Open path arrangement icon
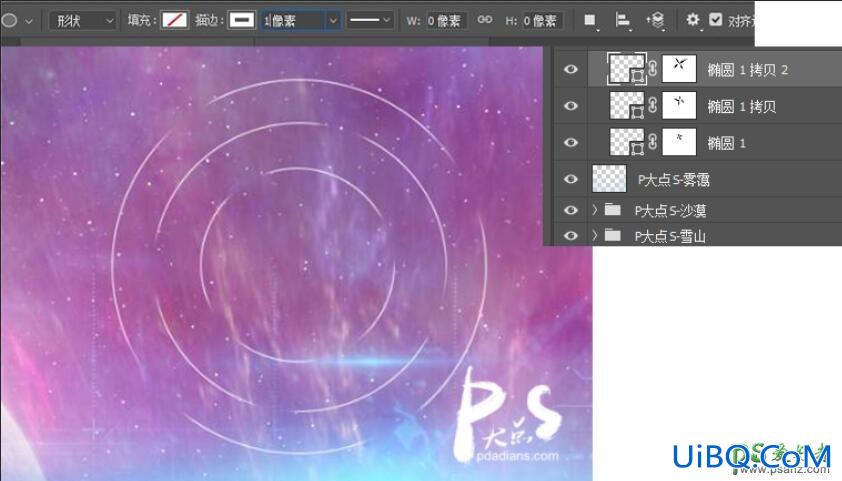842x481 pixels. click(x=656, y=20)
